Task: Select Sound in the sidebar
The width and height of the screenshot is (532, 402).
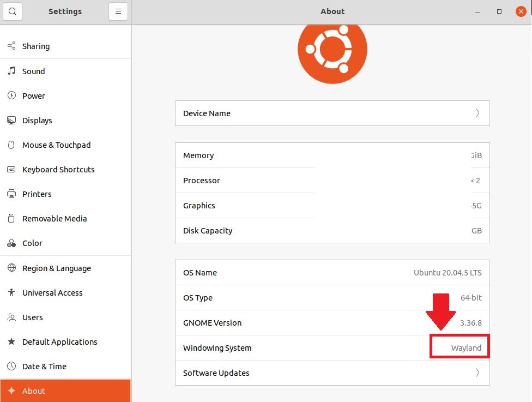Action: click(x=65, y=71)
